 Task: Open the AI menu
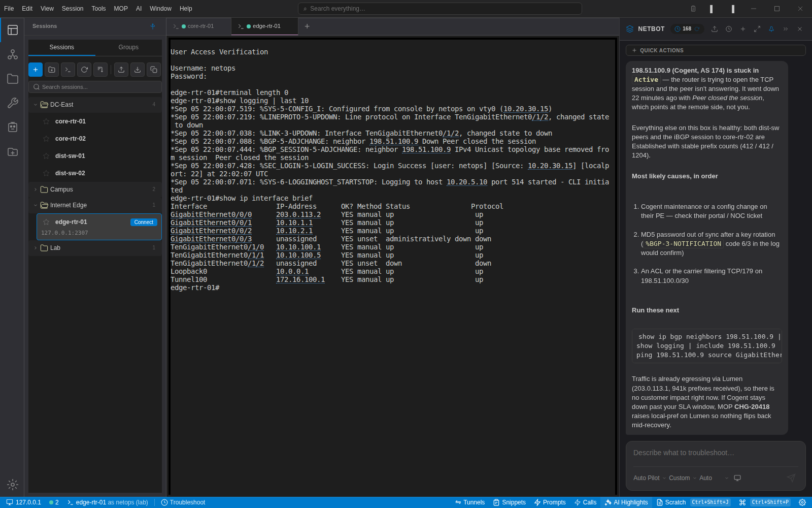coord(139,9)
